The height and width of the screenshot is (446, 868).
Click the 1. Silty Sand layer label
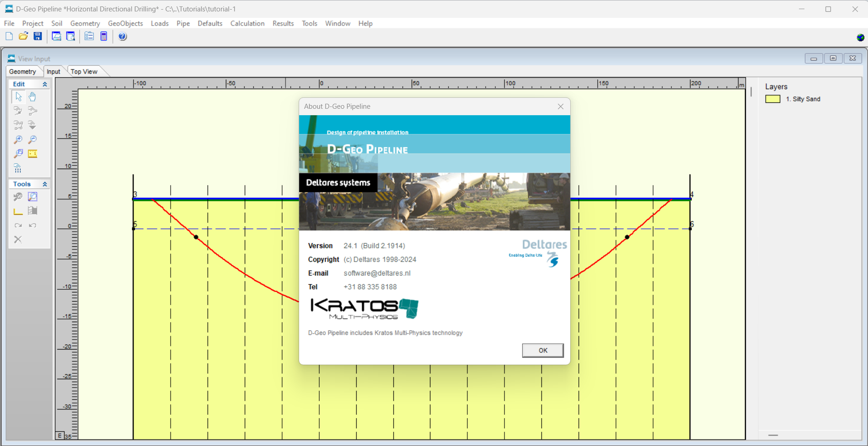pyautogui.click(x=803, y=99)
